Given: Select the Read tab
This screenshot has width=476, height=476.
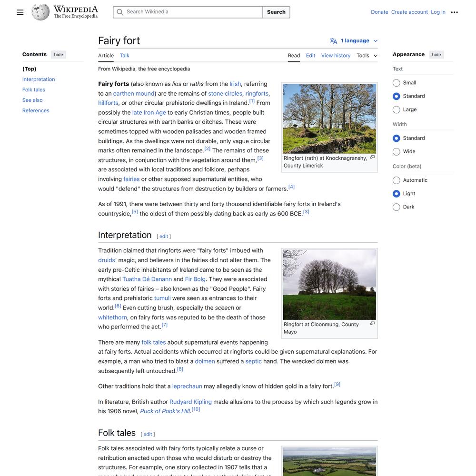Looking at the screenshot, I should (x=294, y=56).
